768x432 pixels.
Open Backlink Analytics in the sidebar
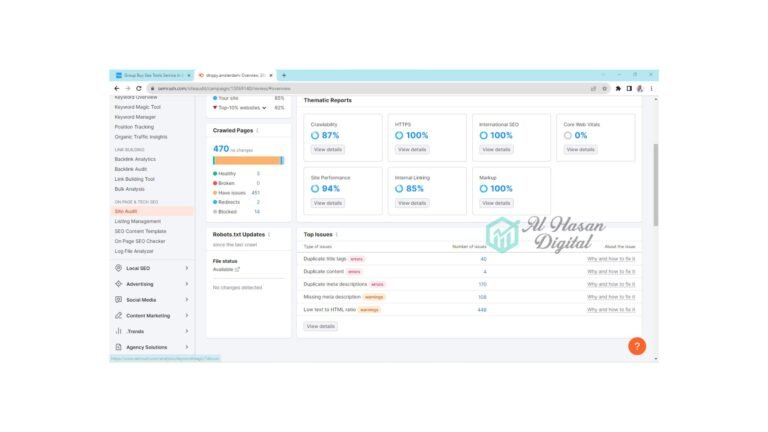135,159
